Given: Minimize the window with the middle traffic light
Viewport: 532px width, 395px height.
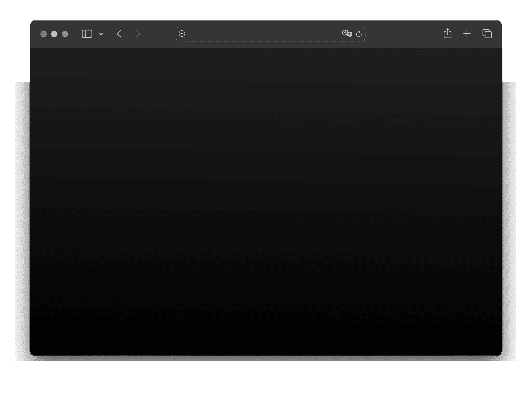Looking at the screenshot, I should coord(54,34).
